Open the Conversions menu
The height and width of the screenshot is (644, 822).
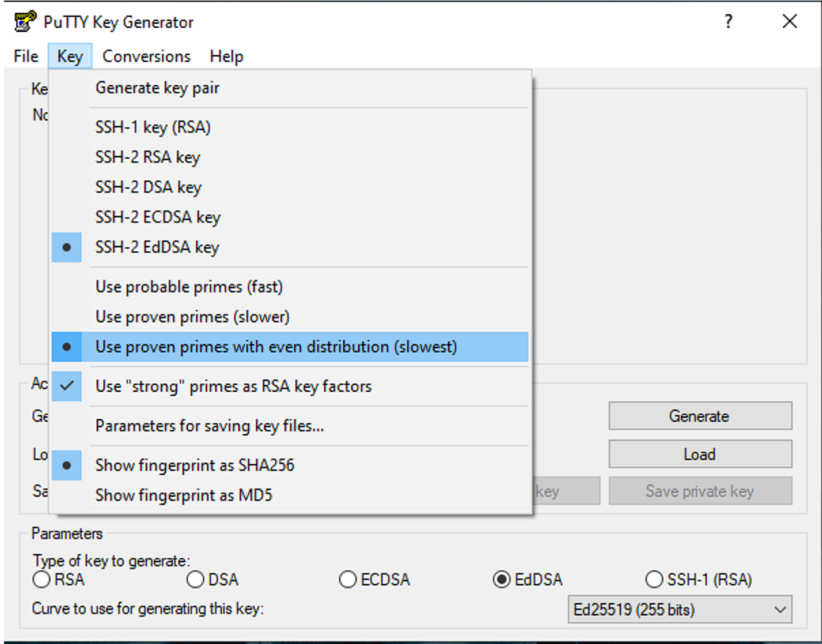tap(146, 56)
